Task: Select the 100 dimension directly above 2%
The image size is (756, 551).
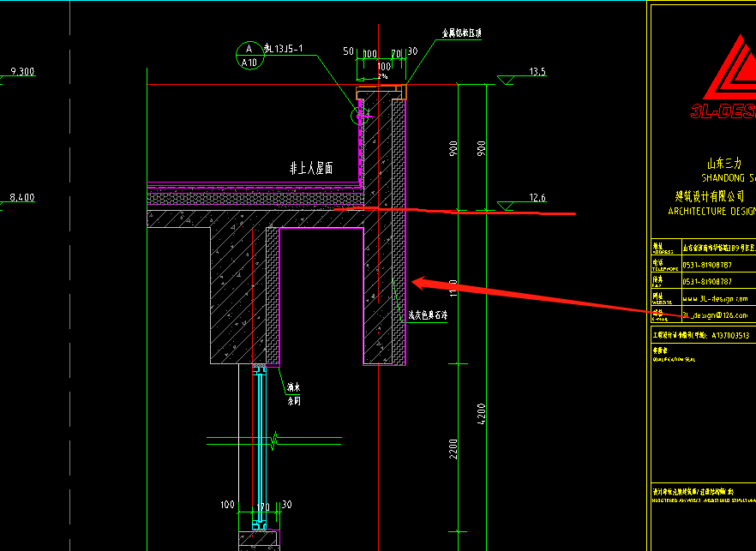Action: (384, 66)
